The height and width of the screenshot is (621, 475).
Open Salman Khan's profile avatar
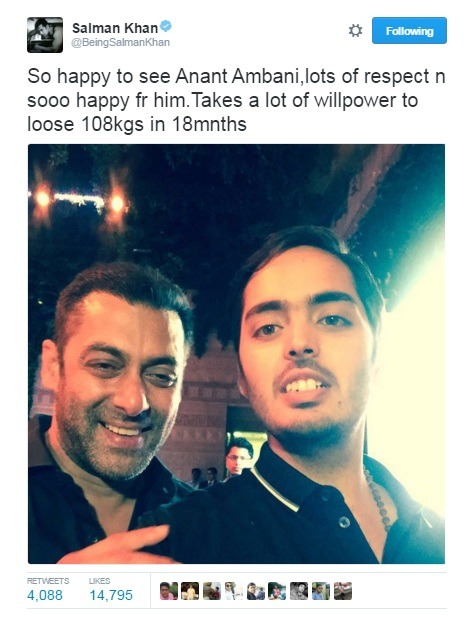[x=45, y=35]
